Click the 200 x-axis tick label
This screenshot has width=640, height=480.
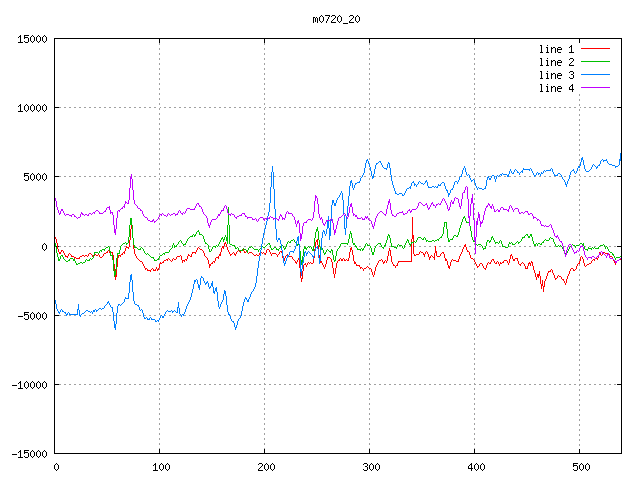click(265, 466)
